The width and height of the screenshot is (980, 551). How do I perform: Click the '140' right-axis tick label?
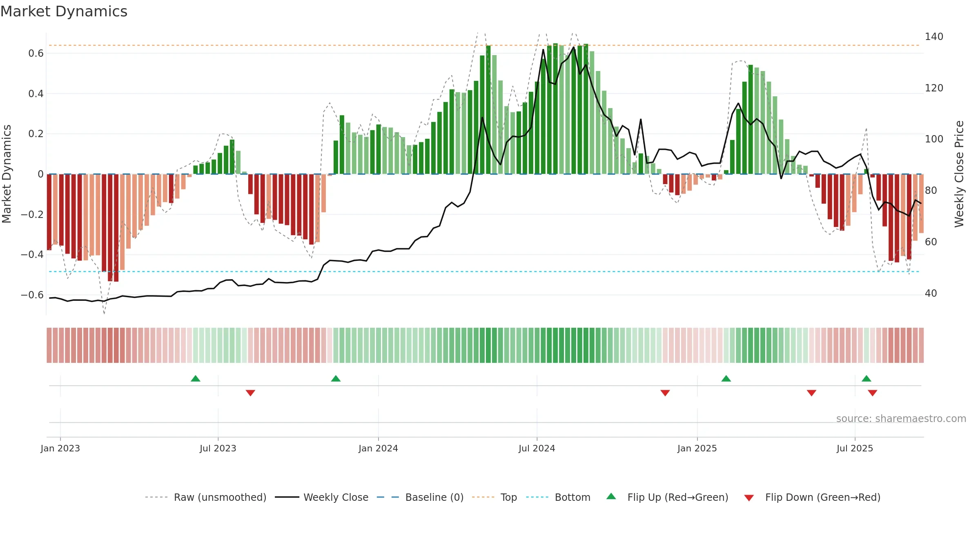(934, 37)
